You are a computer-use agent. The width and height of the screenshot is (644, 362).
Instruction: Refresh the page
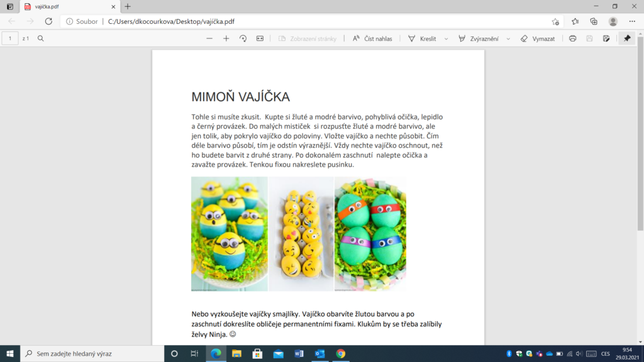click(48, 21)
